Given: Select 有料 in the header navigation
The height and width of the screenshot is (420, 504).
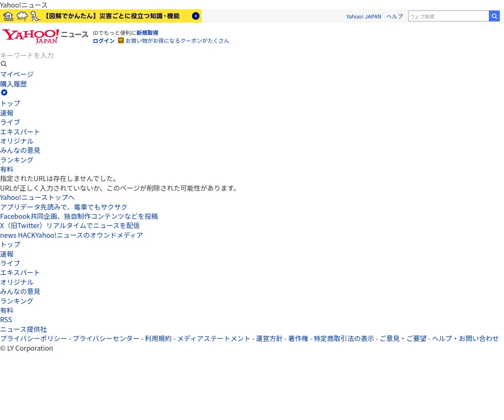Looking at the screenshot, I should point(7,169).
